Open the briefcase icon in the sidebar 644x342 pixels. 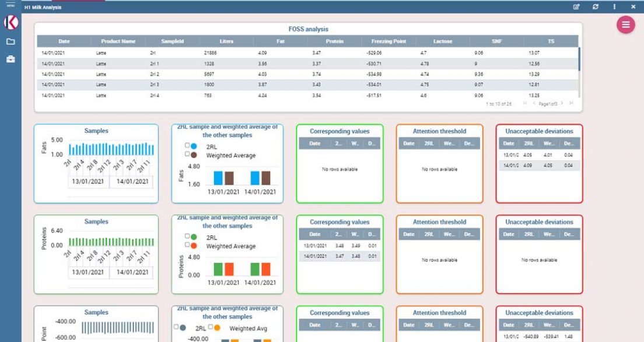point(10,59)
